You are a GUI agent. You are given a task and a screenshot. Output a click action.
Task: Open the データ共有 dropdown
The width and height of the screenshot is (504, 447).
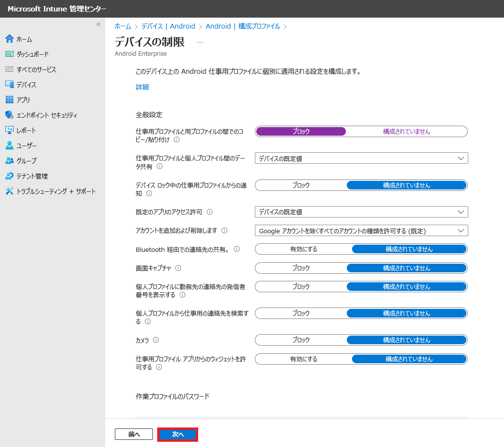[x=361, y=159]
